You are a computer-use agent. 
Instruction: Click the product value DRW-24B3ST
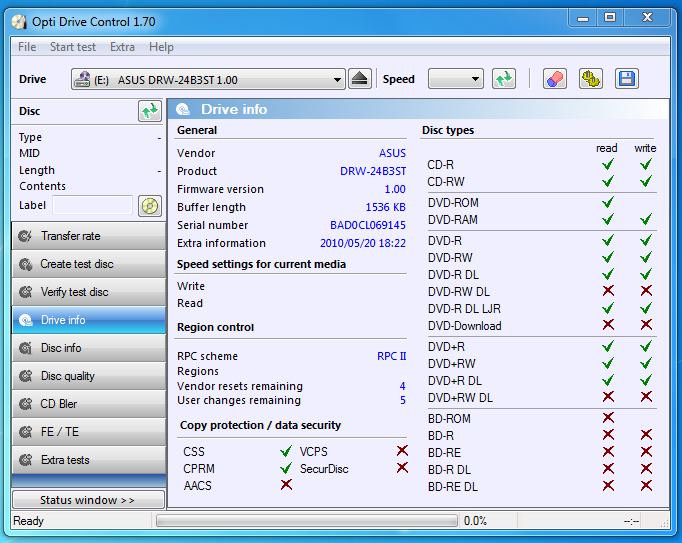pyautogui.click(x=373, y=171)
